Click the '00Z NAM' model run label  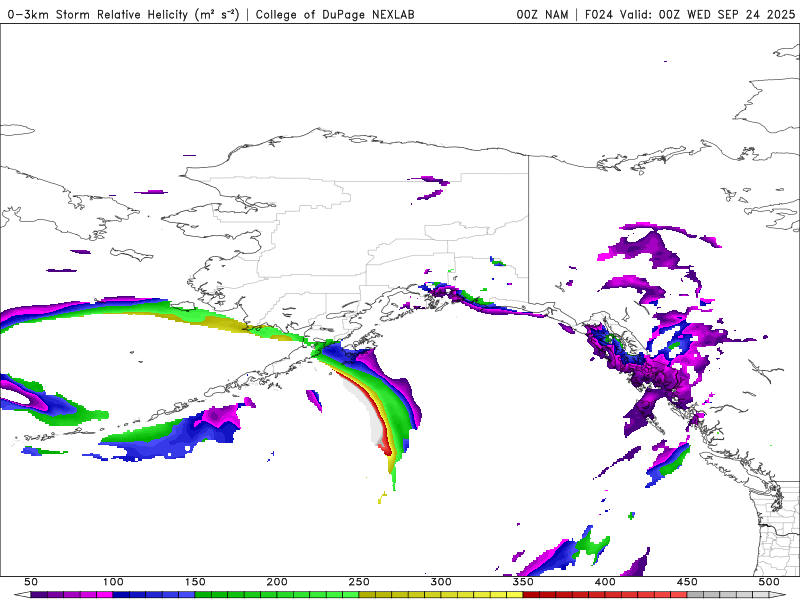(x=542, y=14)
